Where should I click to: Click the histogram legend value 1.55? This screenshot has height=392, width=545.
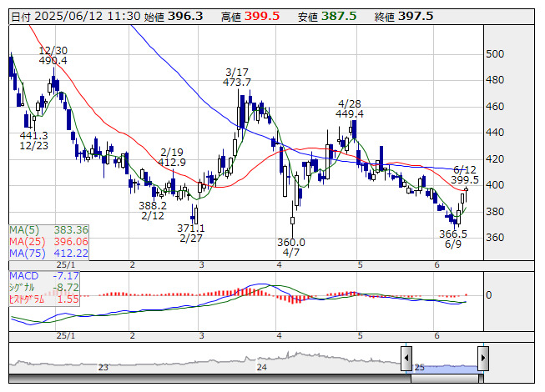click(x=68, y=299)
